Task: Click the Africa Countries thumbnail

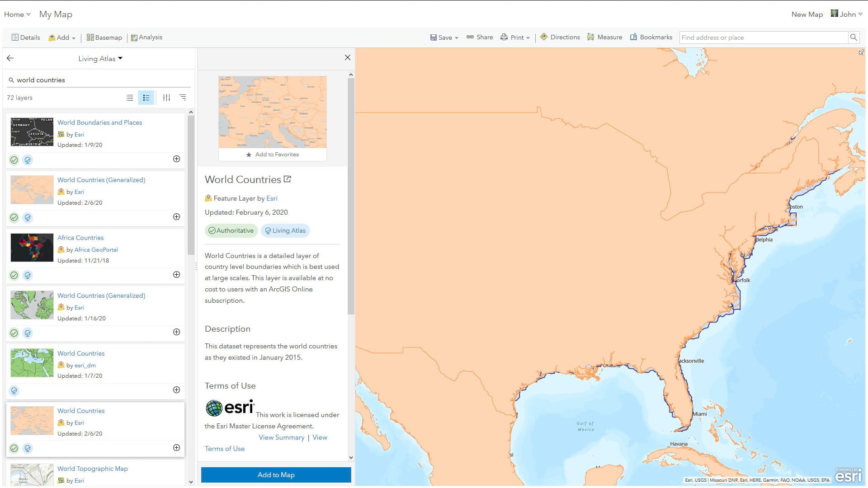Action: tap(32, 248)
